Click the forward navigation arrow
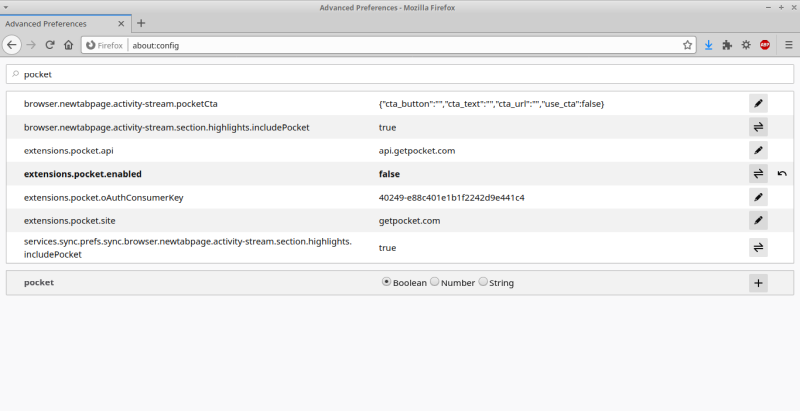The image size is (800, 411). pos(31,45)
